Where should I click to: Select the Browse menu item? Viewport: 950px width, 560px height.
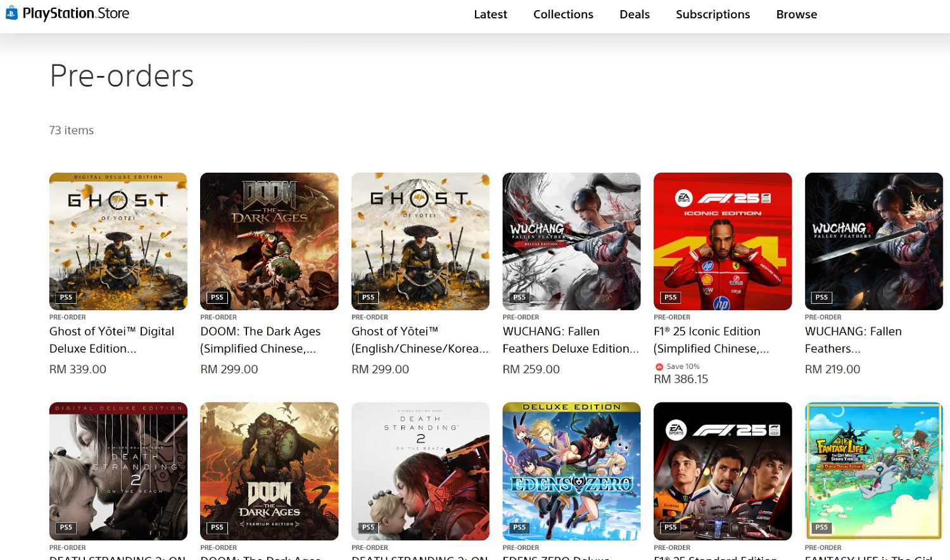796,14
